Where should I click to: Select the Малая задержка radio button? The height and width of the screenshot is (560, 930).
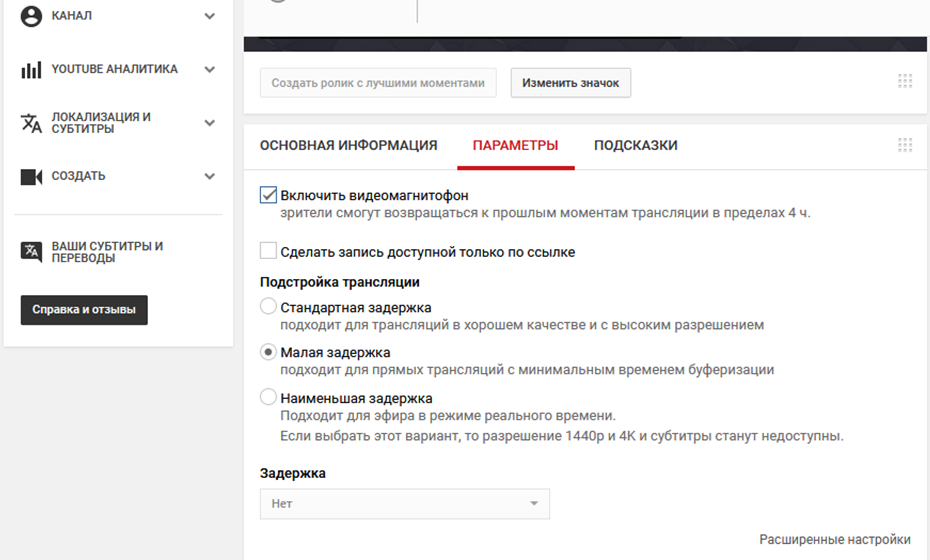(x=268, y=352)
